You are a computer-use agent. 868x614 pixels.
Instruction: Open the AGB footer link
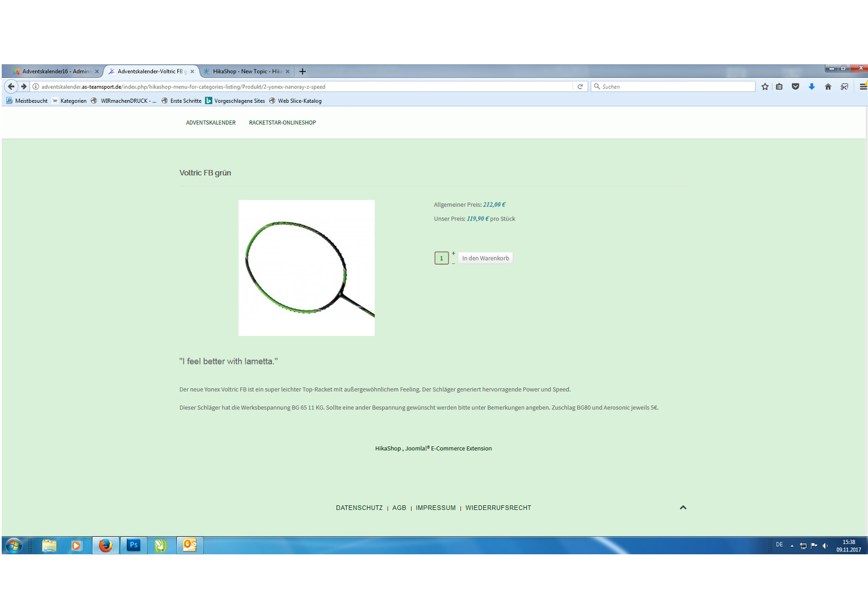(399, 508)
